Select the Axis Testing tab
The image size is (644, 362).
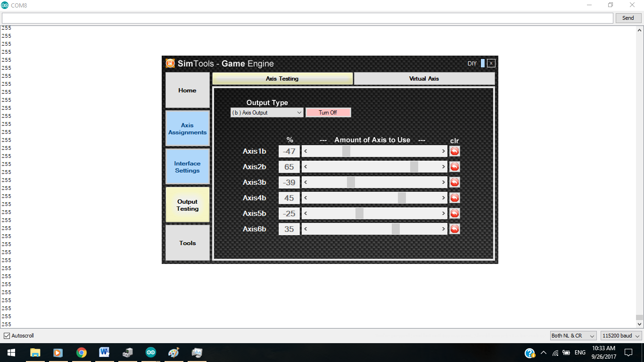(282, 79)
